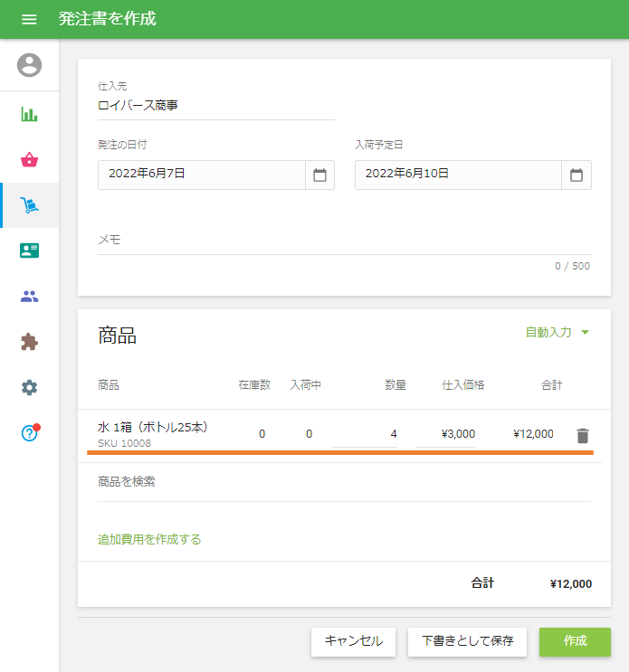Open the reports bar chart icon
Image resolution: width=629 pixels, height=672 pixels.
[29, 114]
